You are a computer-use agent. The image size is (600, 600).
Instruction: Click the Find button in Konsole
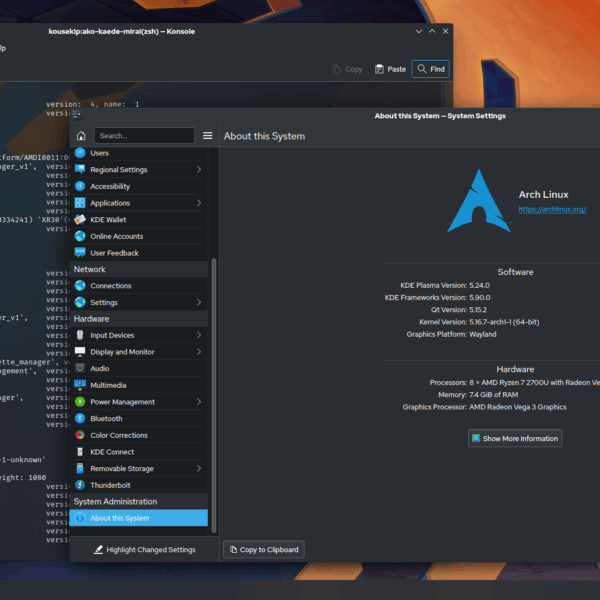[430, 69]
